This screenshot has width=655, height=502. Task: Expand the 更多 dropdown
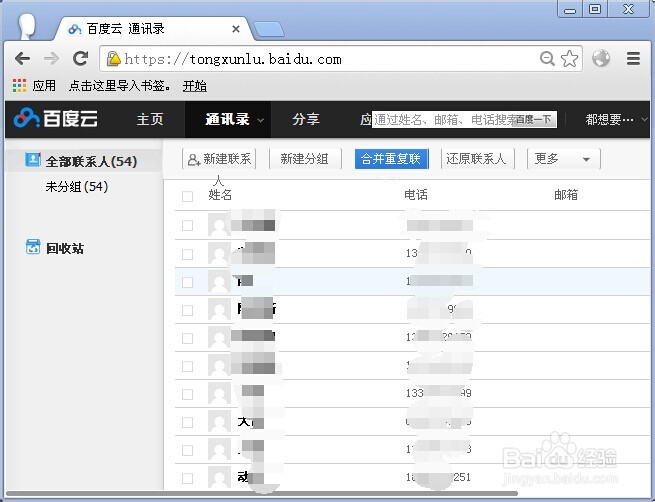[x=564, y=159]
